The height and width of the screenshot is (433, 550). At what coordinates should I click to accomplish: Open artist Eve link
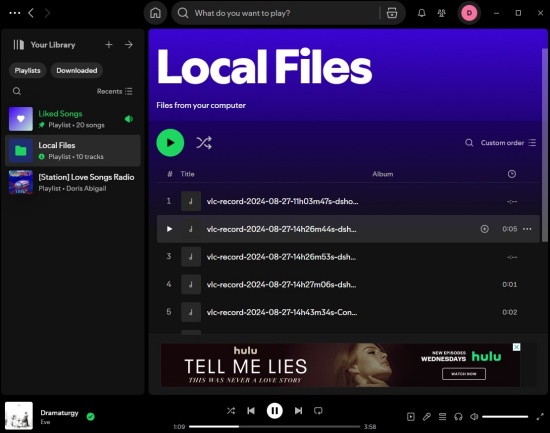tap(45, 422)
